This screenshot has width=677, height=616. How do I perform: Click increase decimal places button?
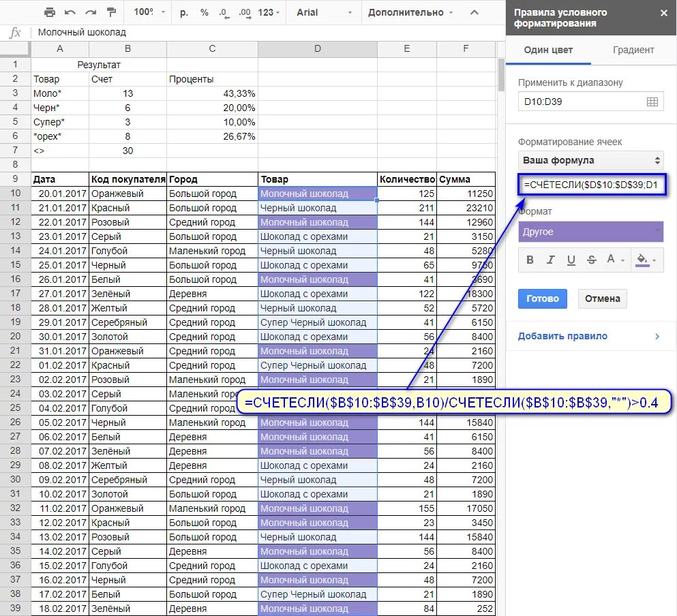(x=245, y=12)
